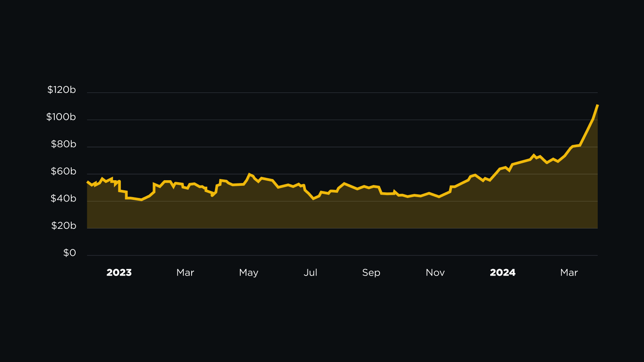Image resolution: width=644 pixels, height=362 pixels.
Task: Click the peak point of the yellow line
Action: (x=597, y=105)
